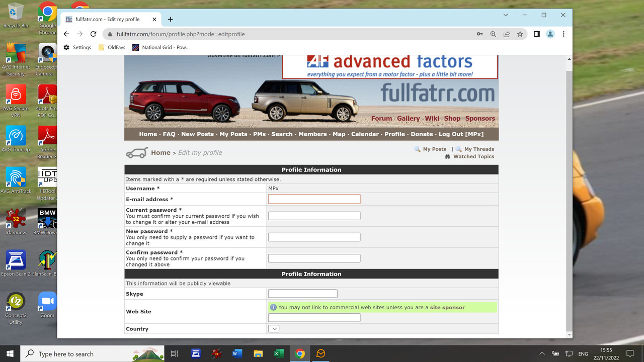Click the Home breadcrumb link

pos(160,153)
